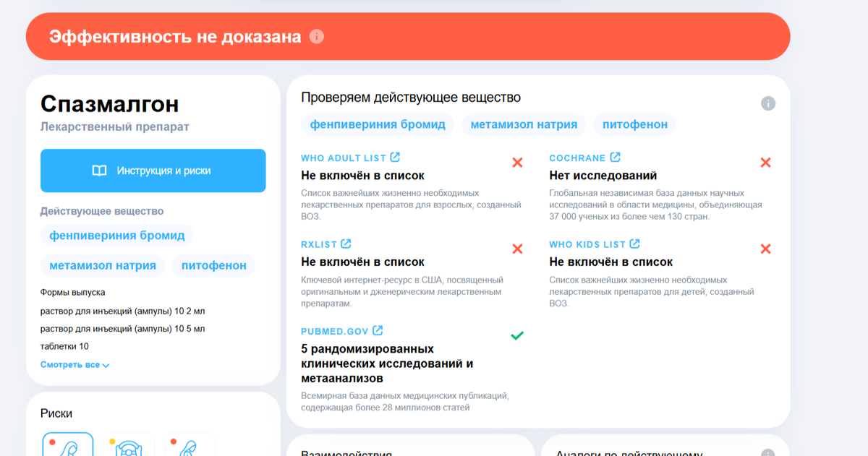Click the info icon above the checklist panel

coord(768,103)
